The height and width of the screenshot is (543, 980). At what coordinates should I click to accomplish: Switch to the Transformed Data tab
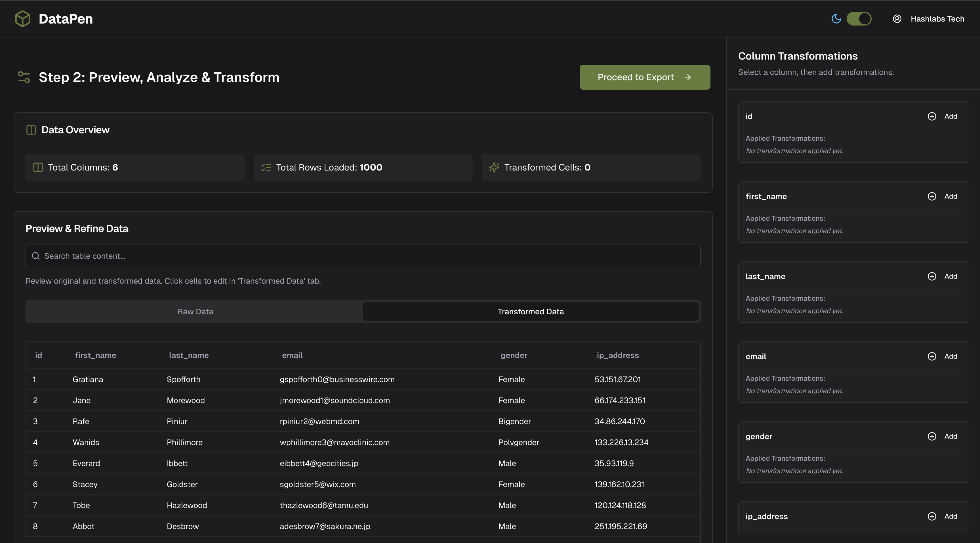click(531, 312)
